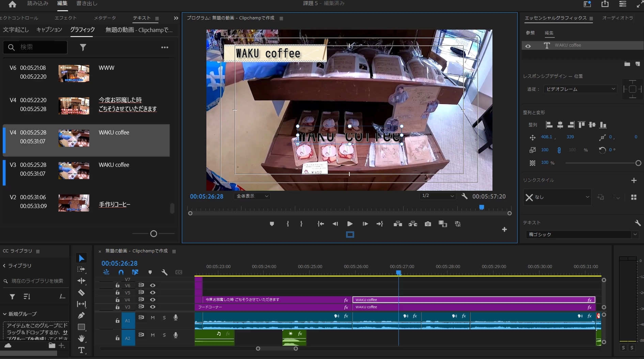The image size is (644, 359).
Task: Switch to the キャプション tab
Action: tap(49, 30)
